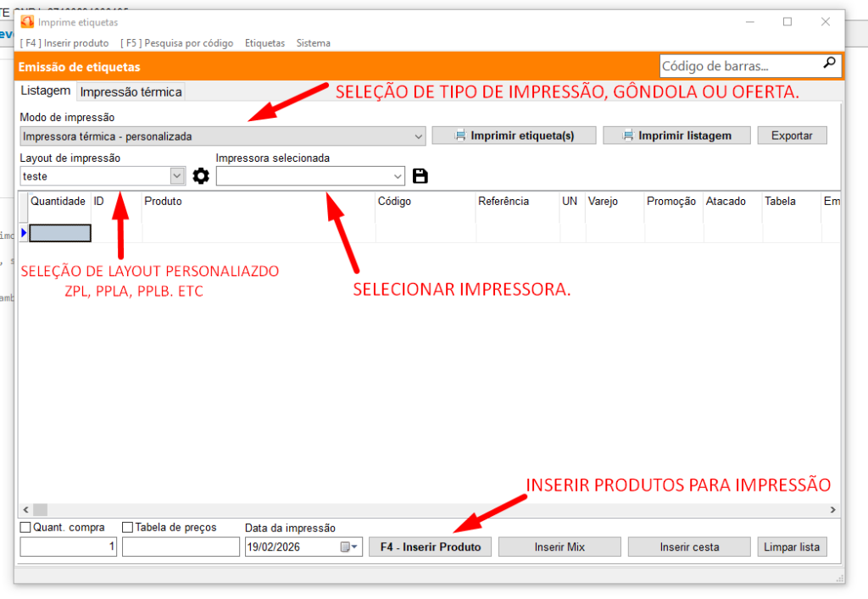Click the magnifier icon in barcode search
Viewport: 868px width, 599px height.
pyautogui.click(x=829, y=64)
